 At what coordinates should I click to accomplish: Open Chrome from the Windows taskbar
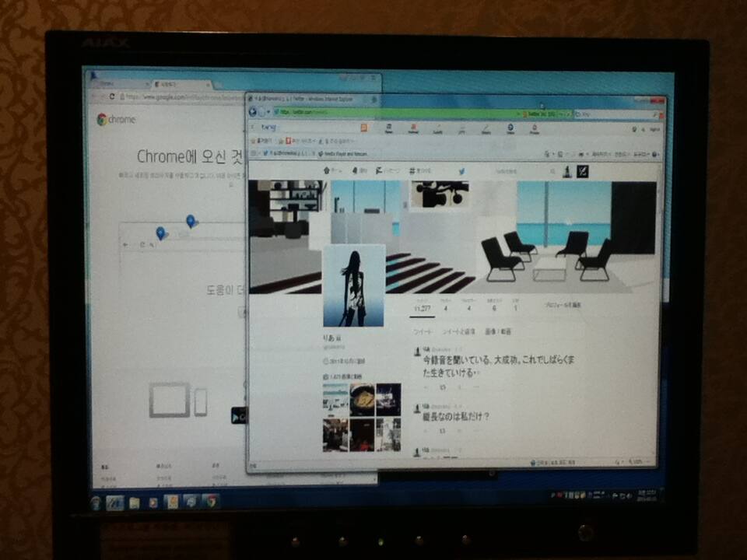click(210, 501)
